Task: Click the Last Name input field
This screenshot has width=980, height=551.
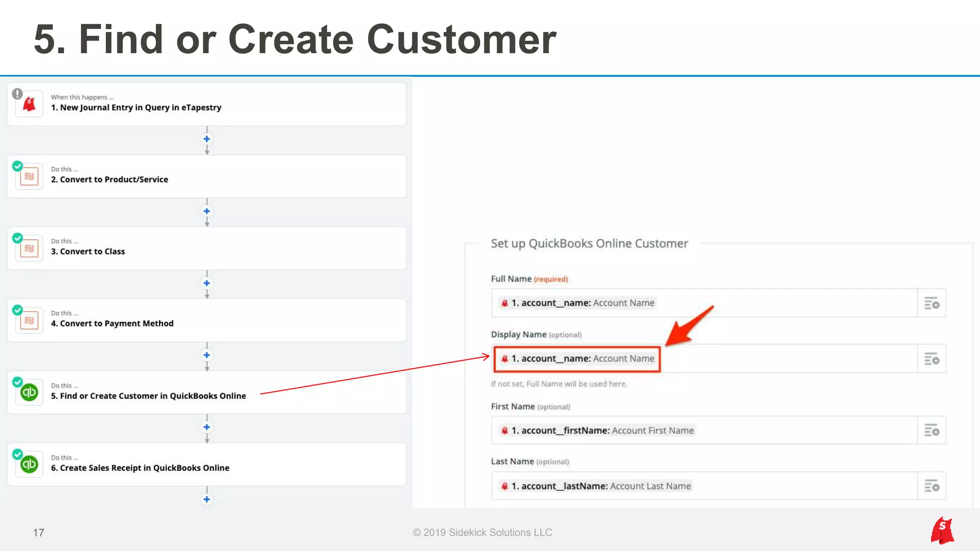Action: click(704, 486)
